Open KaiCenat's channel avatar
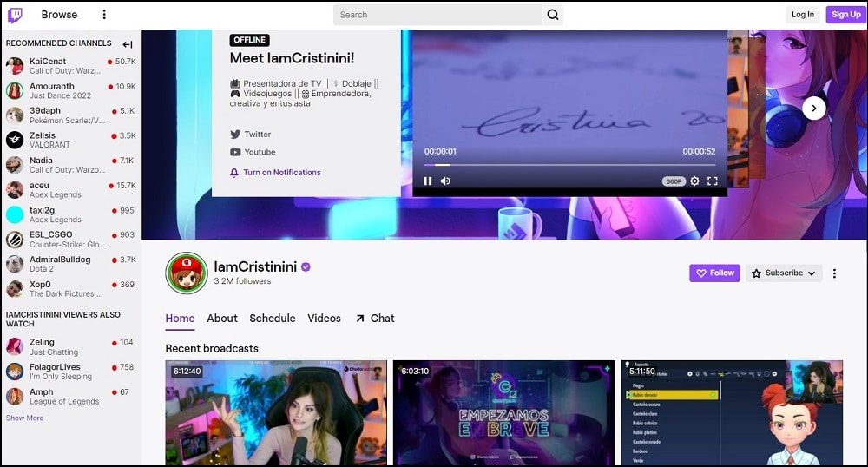 point(15,66)
